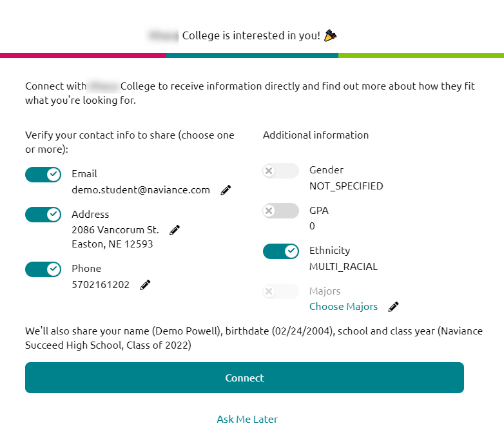Click the Ask Me Later link
Image resolution: width=504 pixels, height=435 pixels.
click(247, 420)
